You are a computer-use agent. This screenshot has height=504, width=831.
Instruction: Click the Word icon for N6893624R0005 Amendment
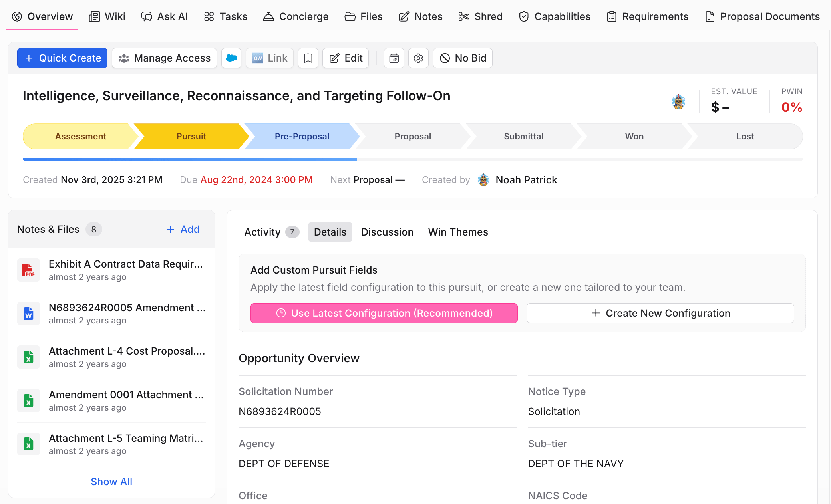click(x=28, y=314)
